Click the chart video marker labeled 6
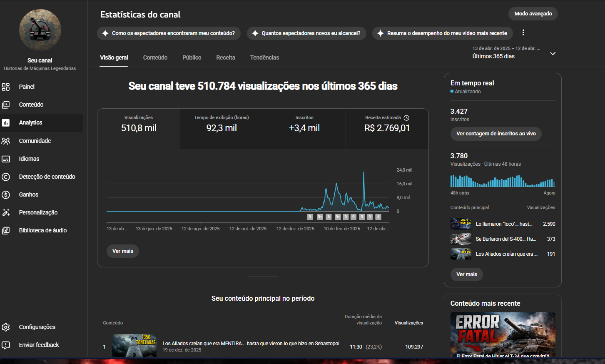Image resolution: width=605 pixels, height=364 pixels. point(329,217)
